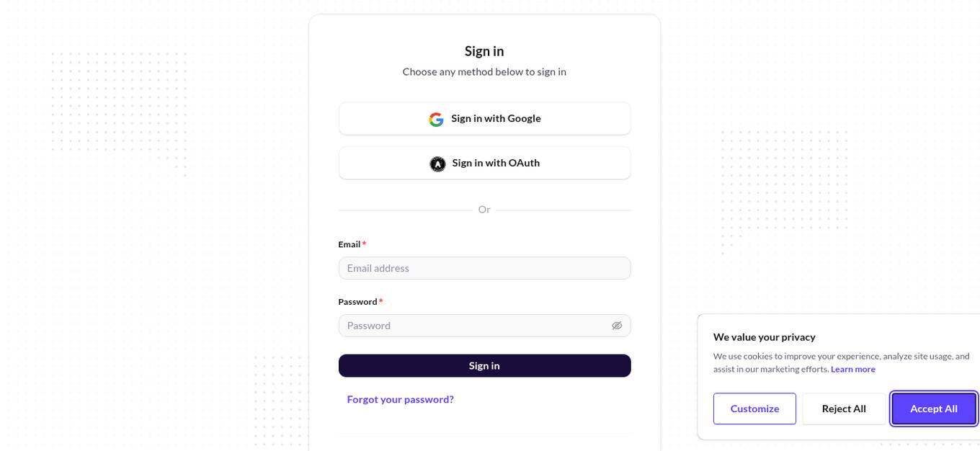Click the Email field label
The image size is (980, 451).
pos(349,244)
